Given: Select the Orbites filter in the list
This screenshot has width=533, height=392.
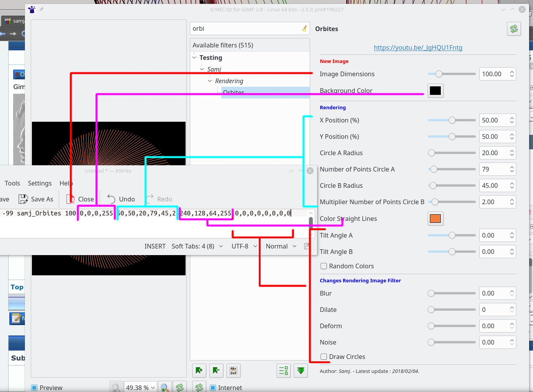Looking at the screenshot, I should pos(266,93).
